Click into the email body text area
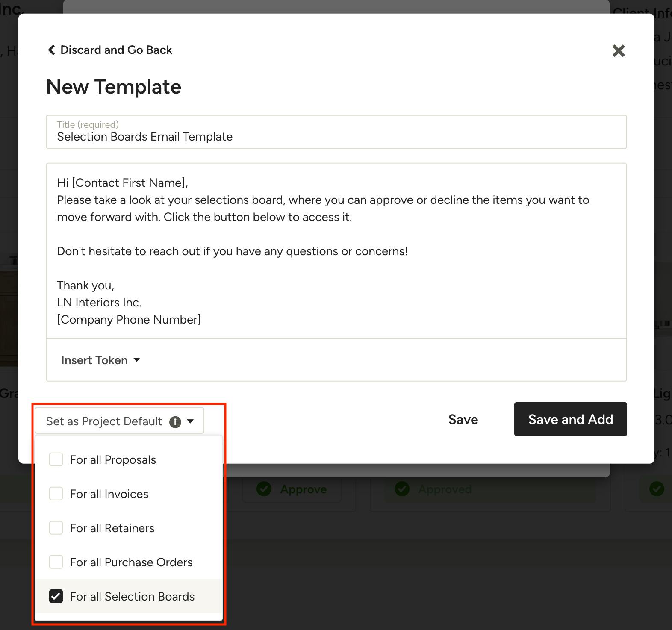The width and height of the screenshot is (672, 630). pyautogui.click(x=336, y=251)
